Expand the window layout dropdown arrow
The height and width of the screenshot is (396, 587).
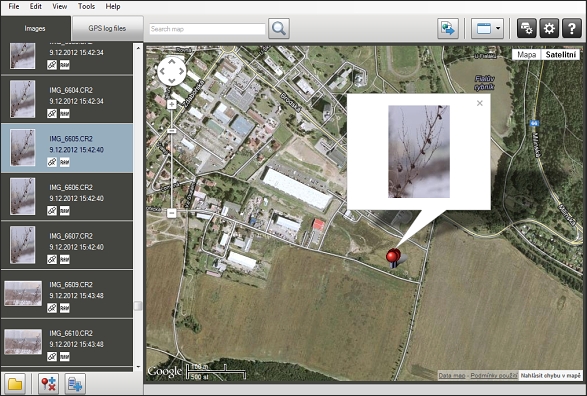pyautogui.click(x=498, y=28)
